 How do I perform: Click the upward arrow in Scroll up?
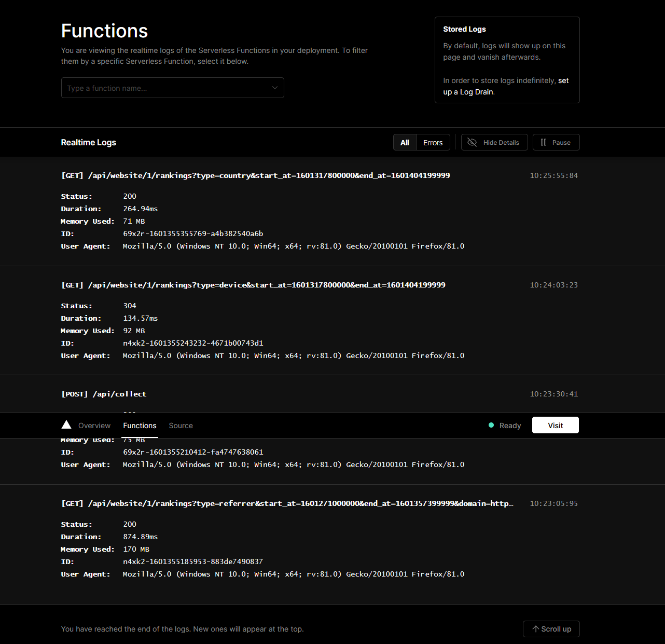(537, 628)
